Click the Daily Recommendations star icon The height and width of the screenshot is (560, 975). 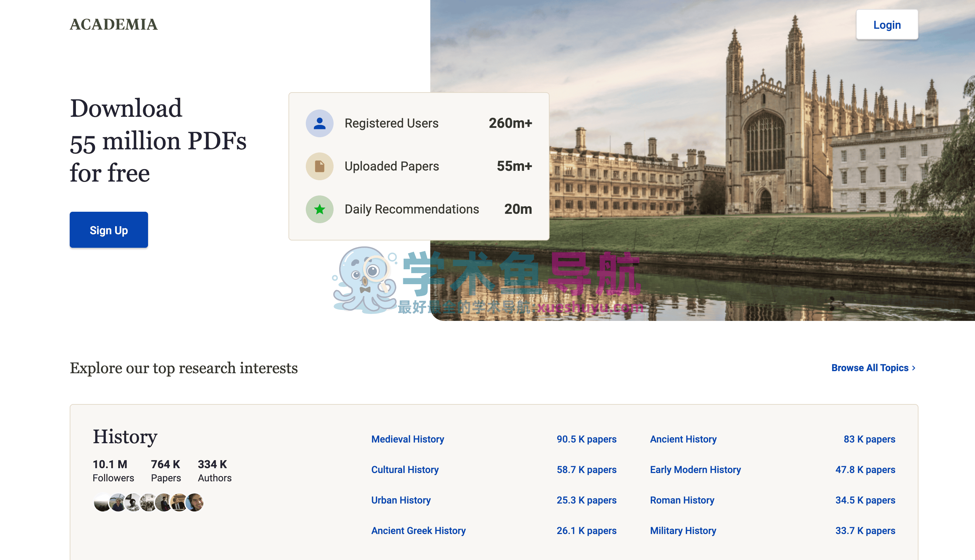[x=319, y=209]
